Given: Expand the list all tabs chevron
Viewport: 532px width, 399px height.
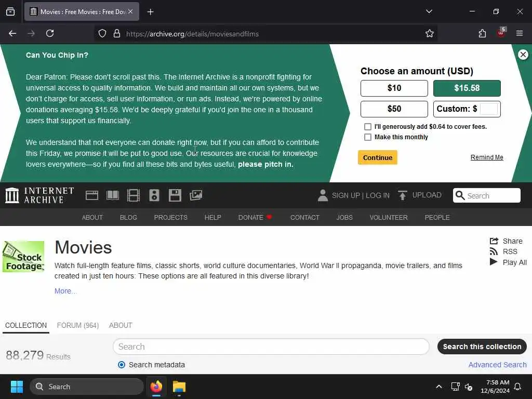Looking at the screenshot, I should click(x=429, y=11).
